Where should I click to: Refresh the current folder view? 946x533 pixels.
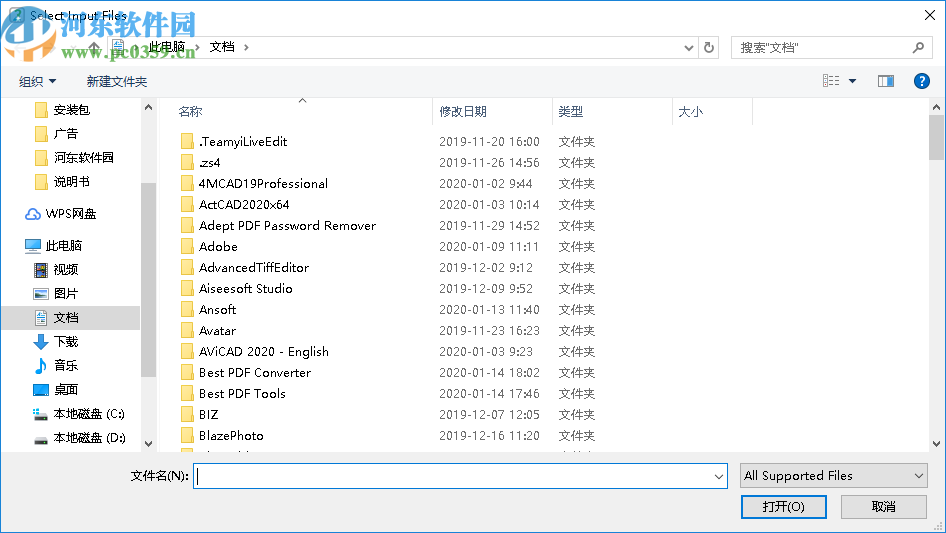[709, 47]
